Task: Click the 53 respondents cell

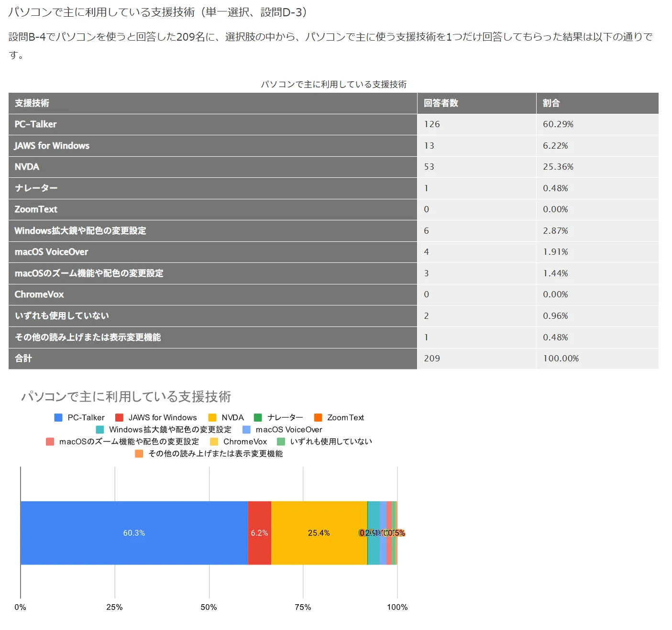Action: pos(477,167)
